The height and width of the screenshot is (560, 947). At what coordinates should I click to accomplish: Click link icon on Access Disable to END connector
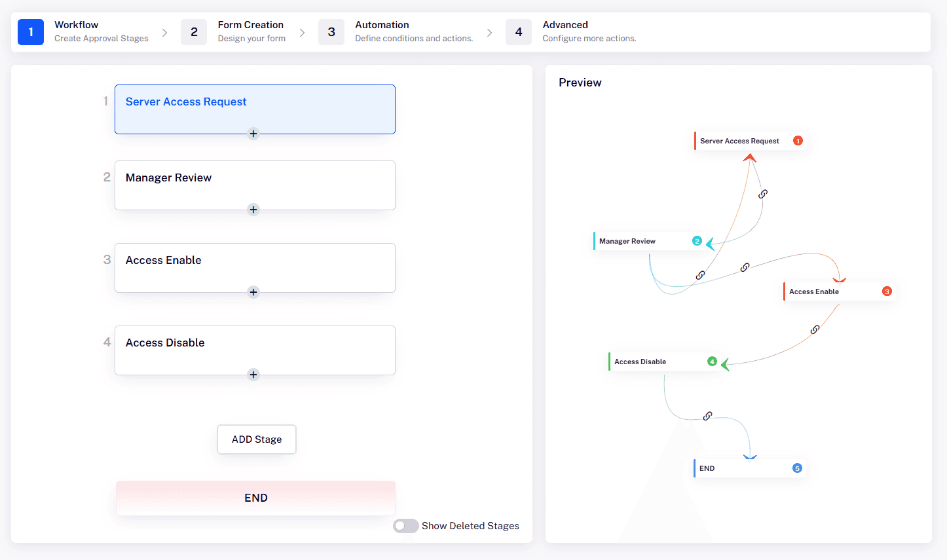(707, 416)
